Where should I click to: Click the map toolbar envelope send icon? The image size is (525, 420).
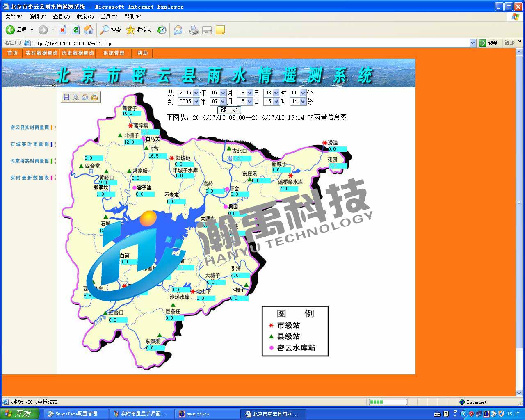85,97
